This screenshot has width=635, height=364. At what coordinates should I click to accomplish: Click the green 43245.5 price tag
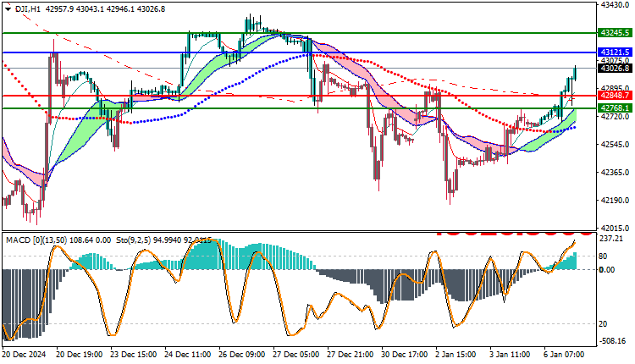[615, 33]
